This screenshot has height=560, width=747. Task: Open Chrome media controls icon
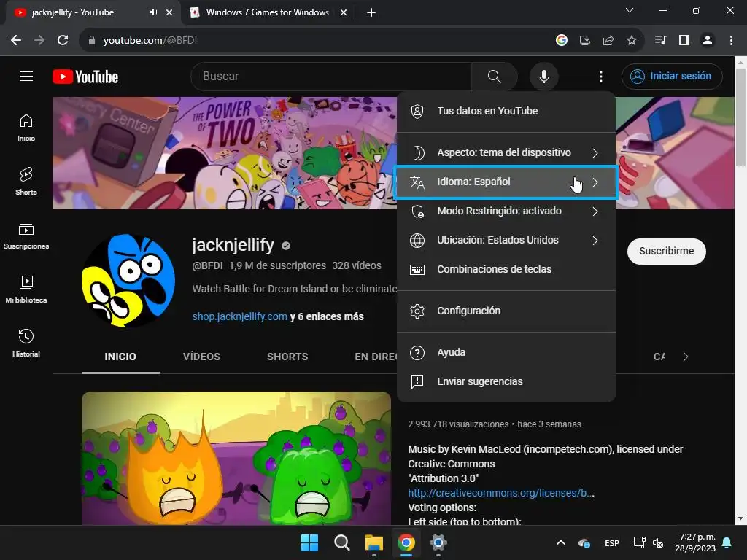(660, 41)
